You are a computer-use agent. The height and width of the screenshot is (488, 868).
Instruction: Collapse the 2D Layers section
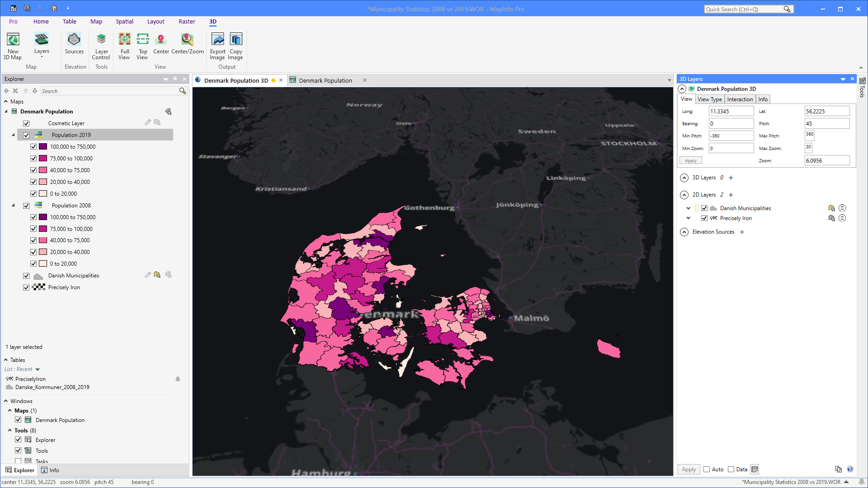[x=684, y=195]
